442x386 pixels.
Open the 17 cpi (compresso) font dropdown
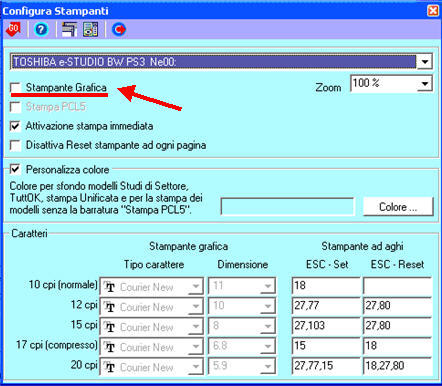(195, 347)
